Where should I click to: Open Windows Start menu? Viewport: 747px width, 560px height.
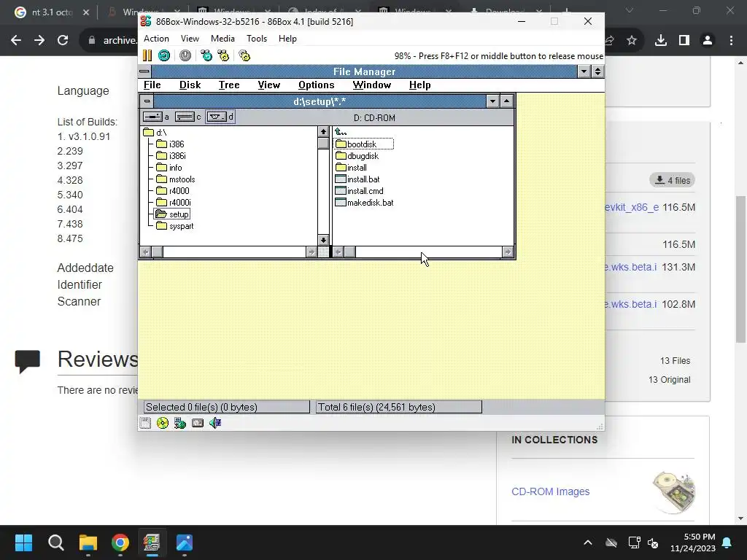pyautogui.click(x=23, y=542)
